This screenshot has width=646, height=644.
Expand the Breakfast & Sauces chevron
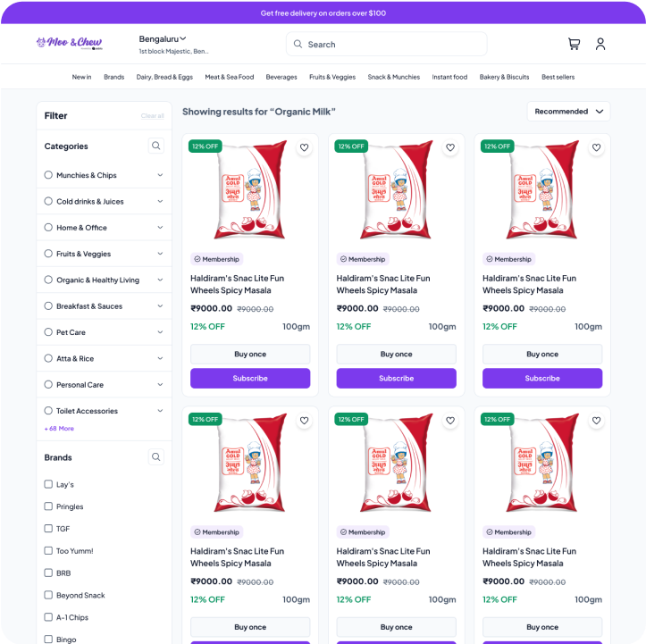pos(160,306)
